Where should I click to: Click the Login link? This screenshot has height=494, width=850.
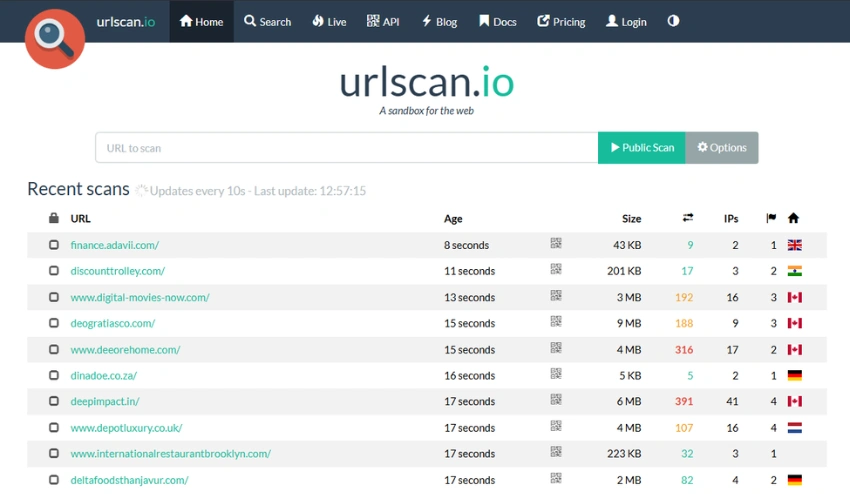click(626, 22)
